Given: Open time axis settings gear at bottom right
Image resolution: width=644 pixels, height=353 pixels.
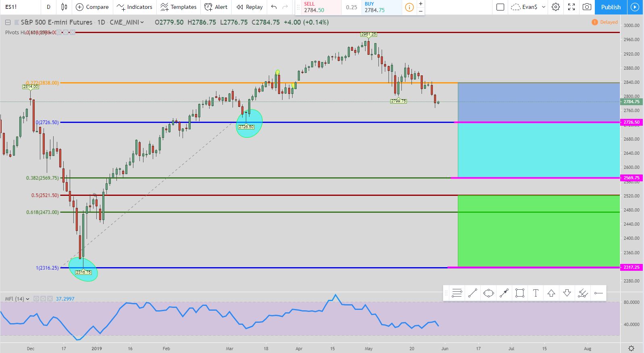Looking at the screenshot, I should (x=632, y=348).
